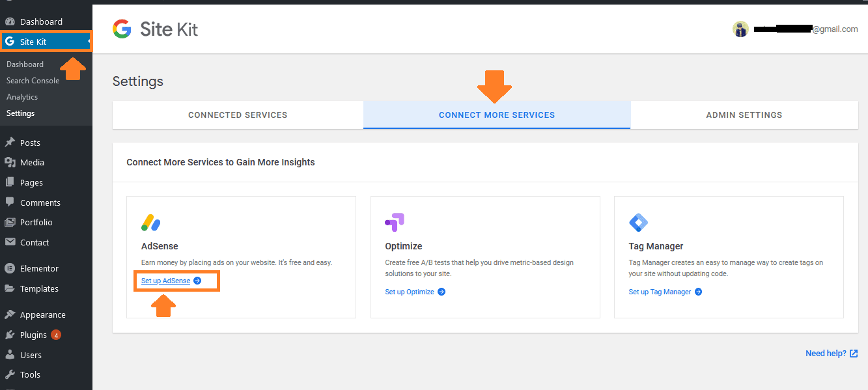The width and height of the screenshot is (868, 390).
Task: Click the Contact envelope icon
Action: click(x=10, y=242)
